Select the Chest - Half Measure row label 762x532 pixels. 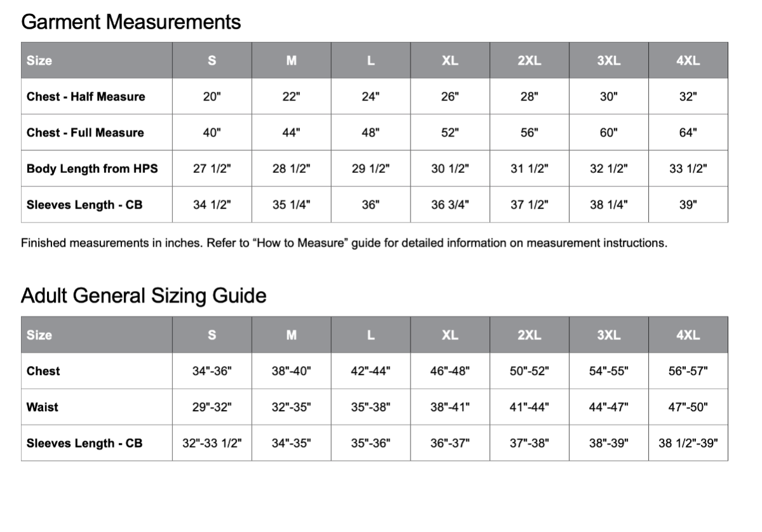pos(86,97)
